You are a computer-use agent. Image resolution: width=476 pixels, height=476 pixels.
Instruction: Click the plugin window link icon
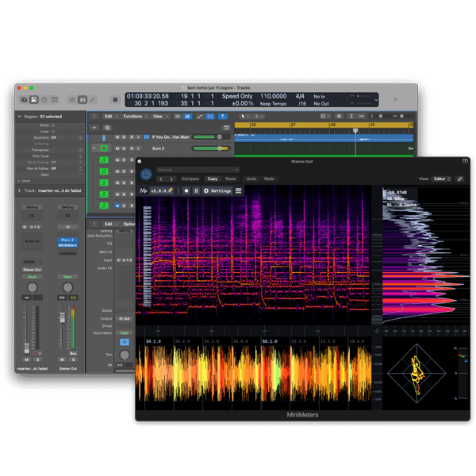(x=460, y=178)
